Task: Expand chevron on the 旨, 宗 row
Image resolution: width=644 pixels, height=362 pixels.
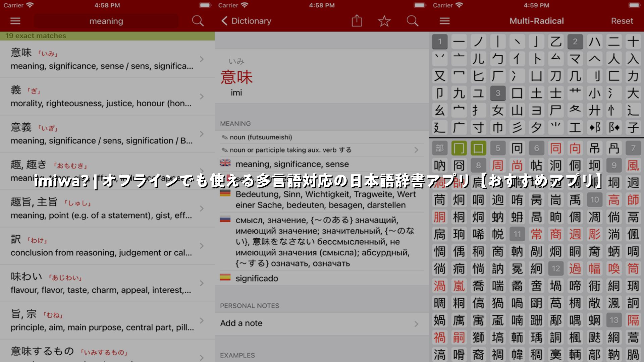Action: [x=202, y=321]
